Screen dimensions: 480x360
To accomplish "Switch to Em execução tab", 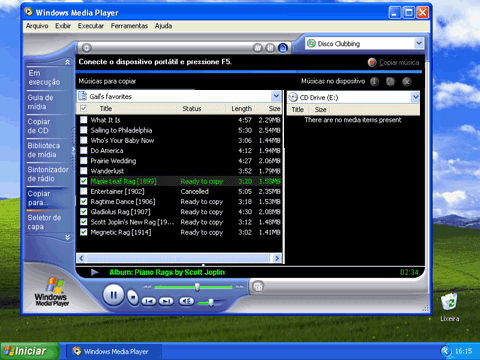I will tap(48, 78).
